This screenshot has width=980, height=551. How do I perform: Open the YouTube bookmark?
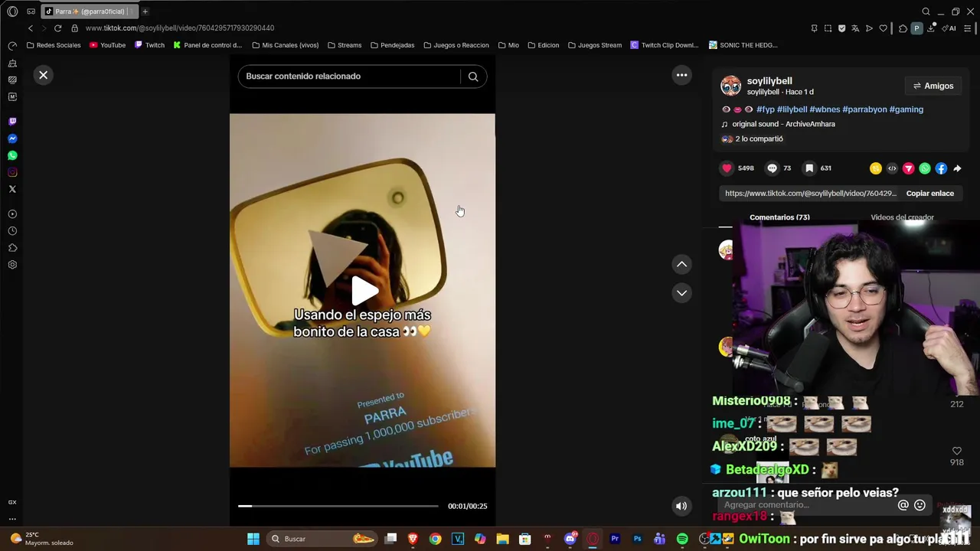(107, 45)
